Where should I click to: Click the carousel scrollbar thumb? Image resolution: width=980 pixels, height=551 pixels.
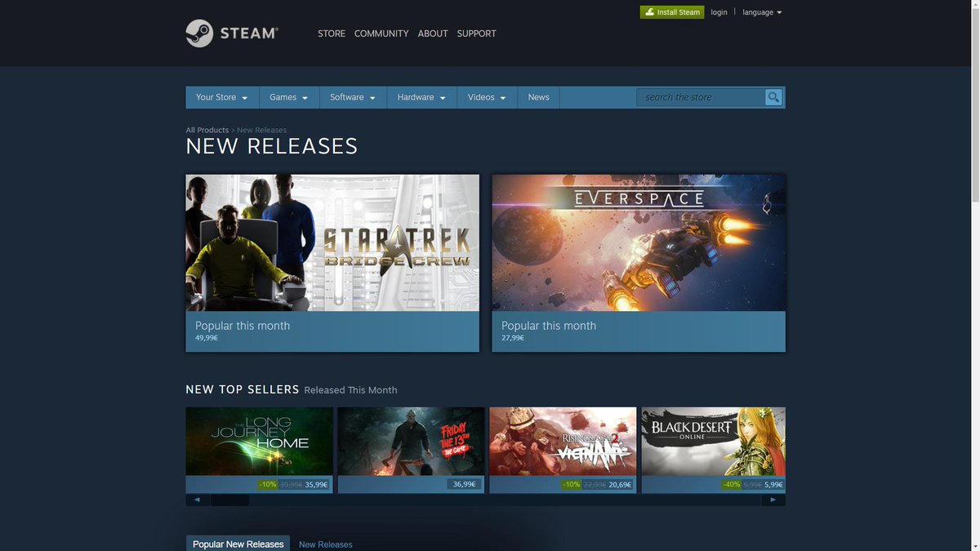click(230, 500)
